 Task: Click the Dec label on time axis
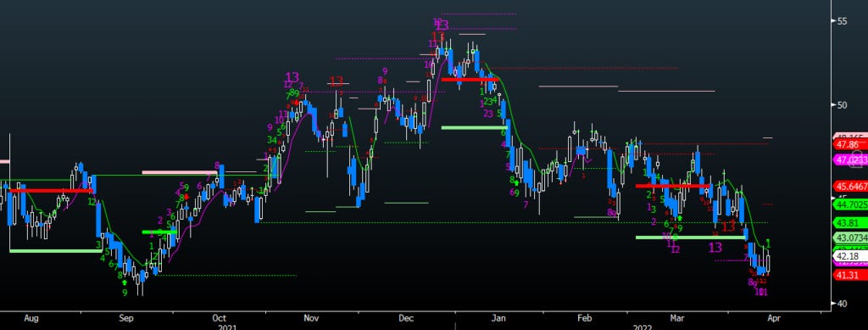pos(406,318)
